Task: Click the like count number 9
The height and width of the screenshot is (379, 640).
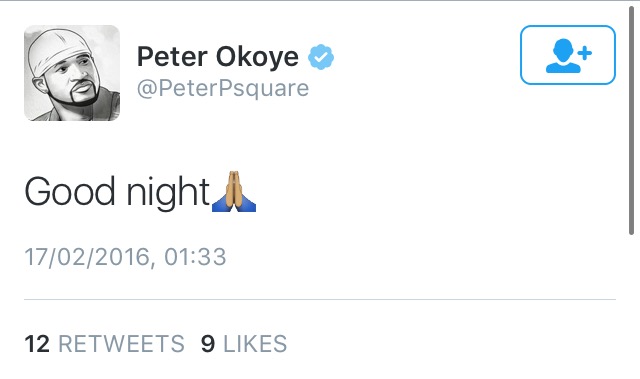Action: [208, 344]
